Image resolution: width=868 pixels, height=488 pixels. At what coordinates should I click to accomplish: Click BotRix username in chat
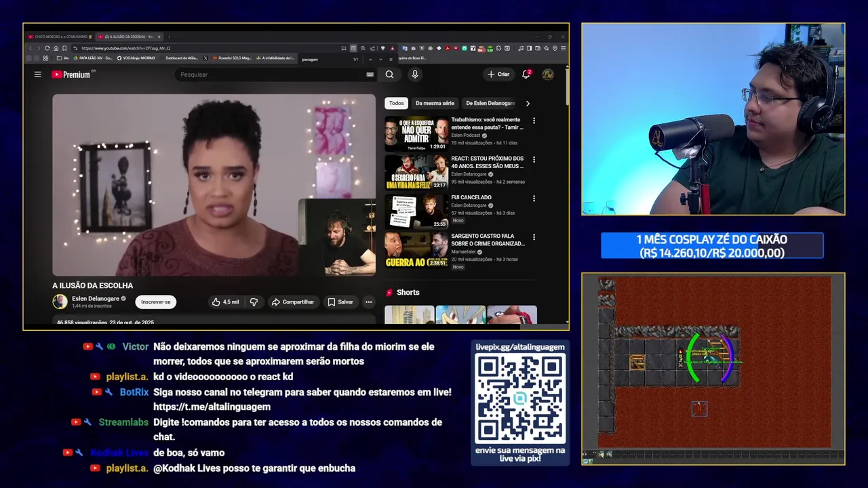pyautogui.click(x=134, y=392)
